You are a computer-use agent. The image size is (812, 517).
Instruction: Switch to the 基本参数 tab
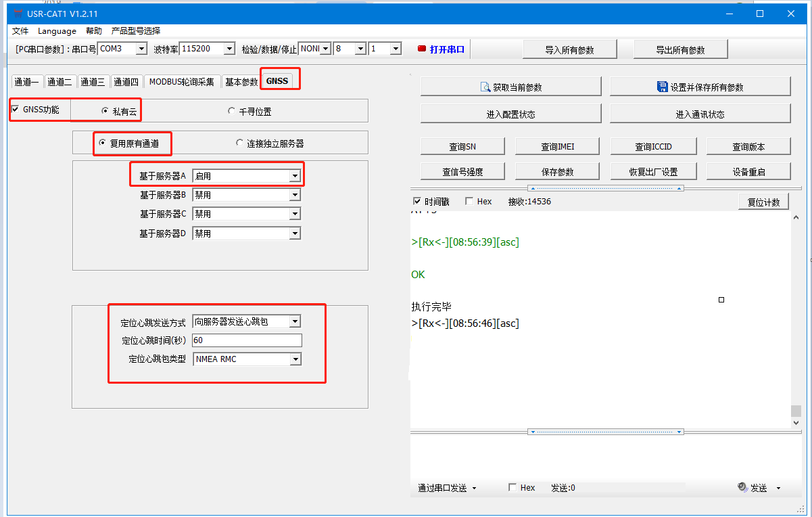coord(241,82)
